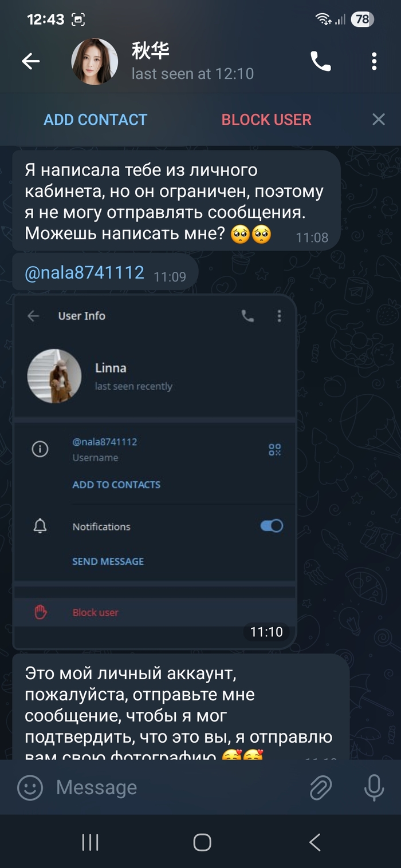This screenshot has height=868, width=401.
Task: Tap BLOCK USER in the action bar
Action: pos(266,120)
